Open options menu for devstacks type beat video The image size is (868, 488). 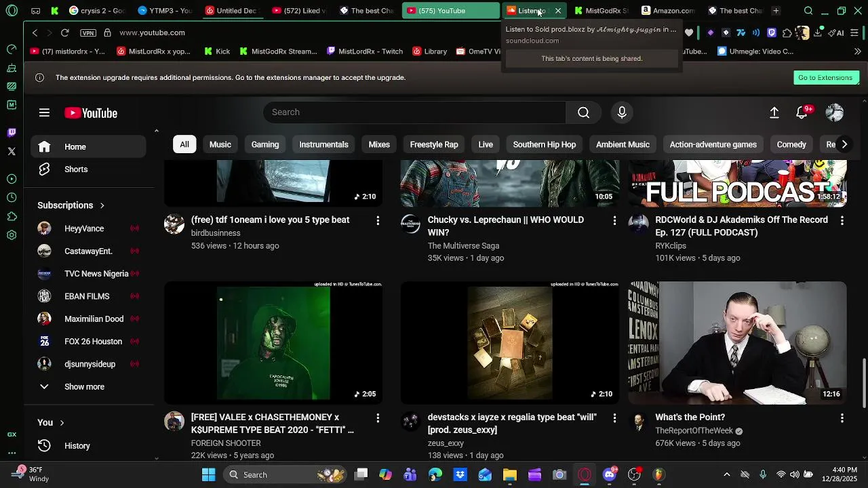tap(614, 418)
